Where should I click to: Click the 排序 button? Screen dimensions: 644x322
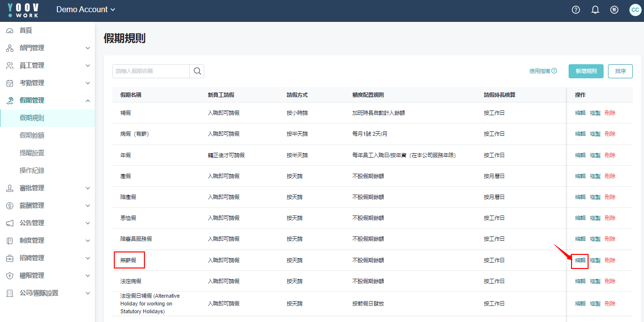point(620,71)
